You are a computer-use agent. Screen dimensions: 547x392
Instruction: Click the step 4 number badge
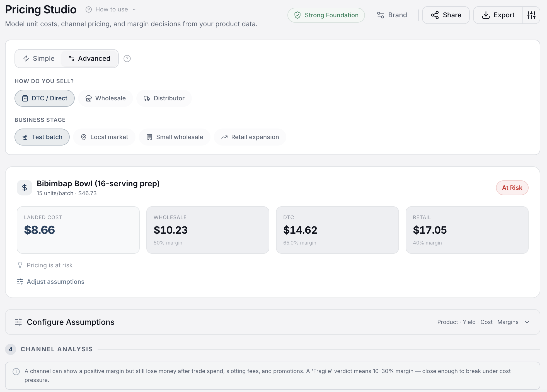pos(11,349)
